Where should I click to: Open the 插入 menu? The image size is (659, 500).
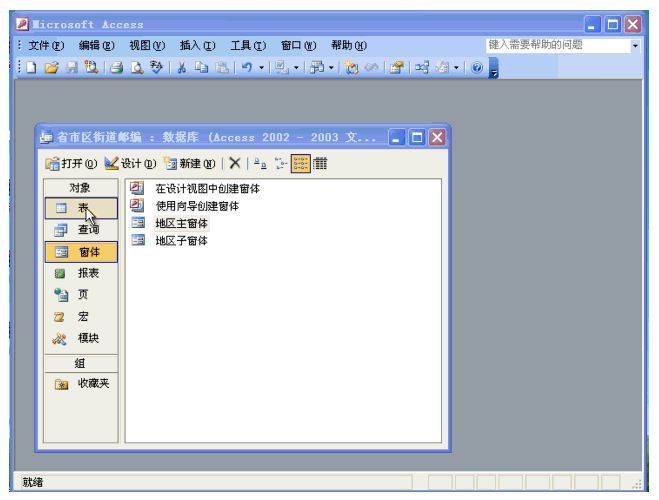[x=197, y=45]
